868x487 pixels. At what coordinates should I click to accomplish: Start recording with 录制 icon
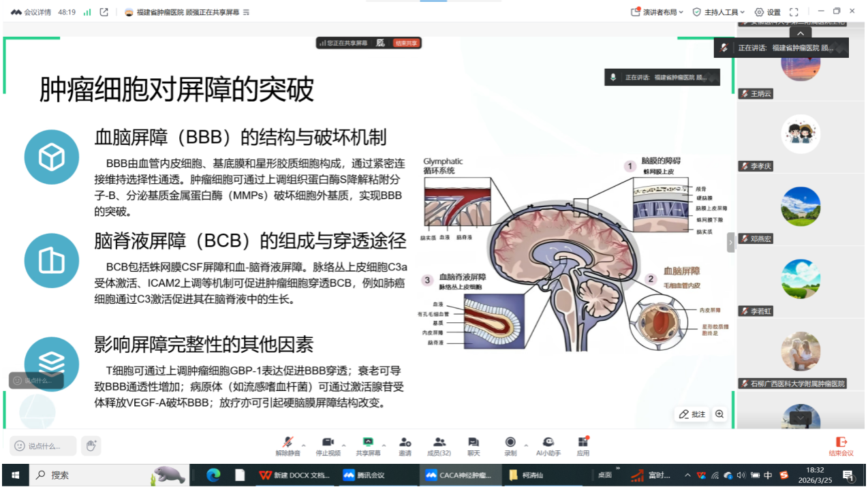510,443
